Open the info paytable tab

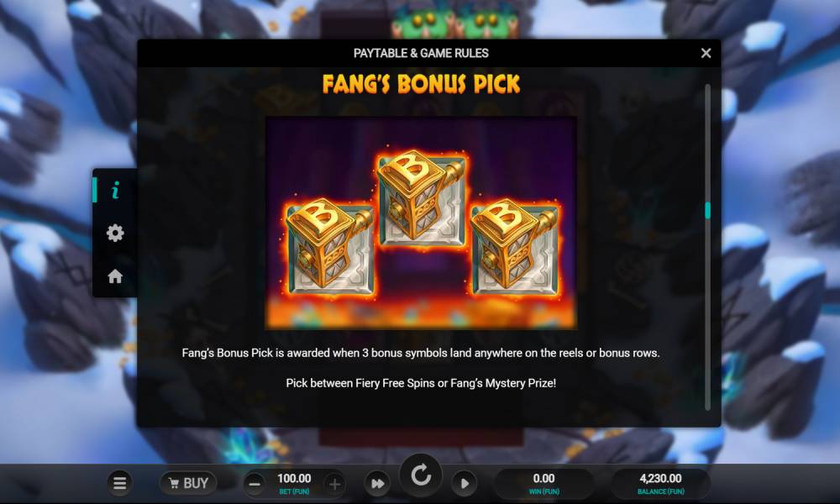pos(115,190)
